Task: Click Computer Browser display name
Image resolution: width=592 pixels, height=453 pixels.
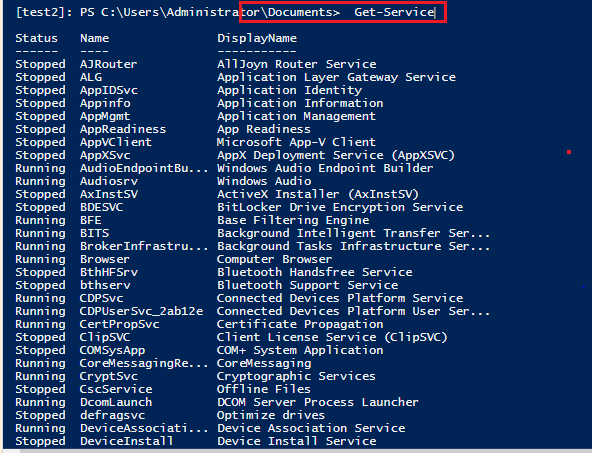Action: 274,259
